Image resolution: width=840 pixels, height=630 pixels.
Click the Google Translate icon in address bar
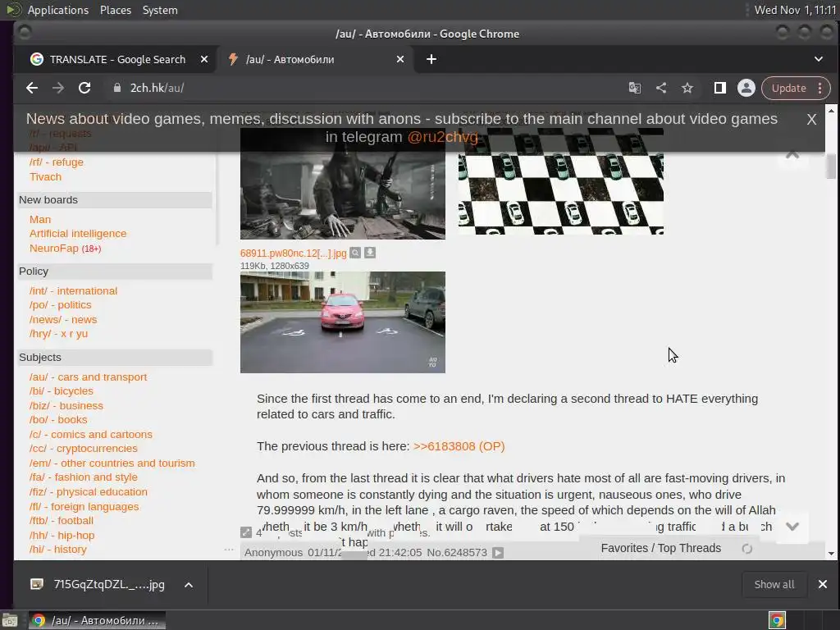tap(634, 88)
